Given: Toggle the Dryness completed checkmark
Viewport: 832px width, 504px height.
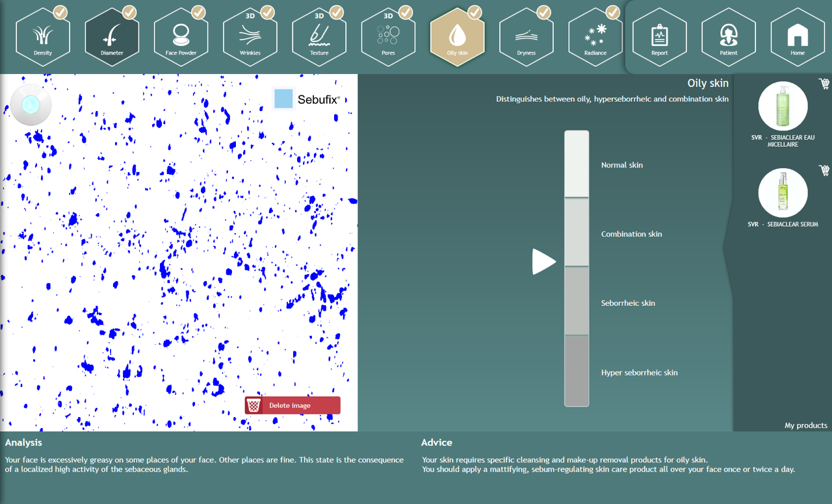Looking at the screenshot, I should [543, 12].
